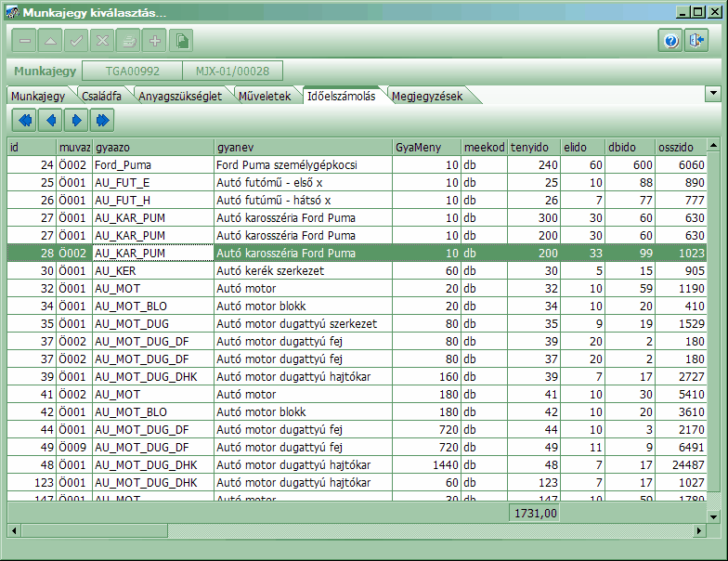Click the checkmark confirm toolbar icon
This screenshot has width=728, height=561.
76,41
